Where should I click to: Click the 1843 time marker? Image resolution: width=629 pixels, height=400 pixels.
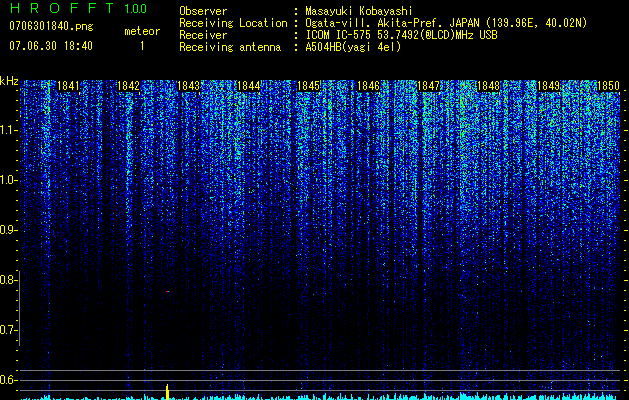(x=189, y=86)
